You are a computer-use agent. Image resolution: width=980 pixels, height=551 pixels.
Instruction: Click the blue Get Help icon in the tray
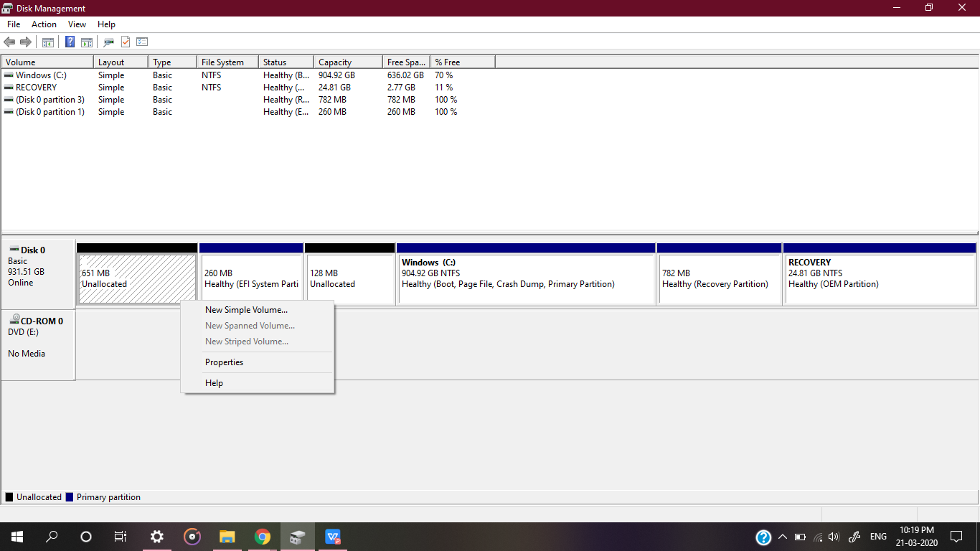click(762, 536)
